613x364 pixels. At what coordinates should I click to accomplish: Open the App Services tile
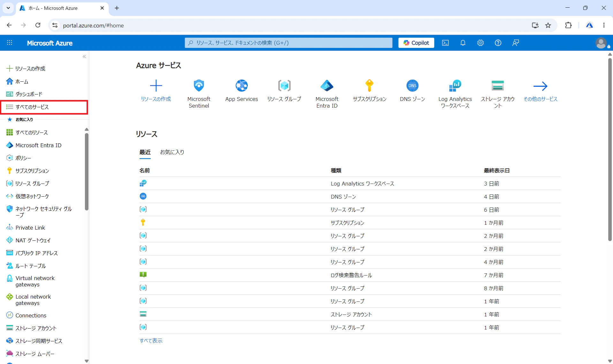pyautogui.click(x=242, y=91)
